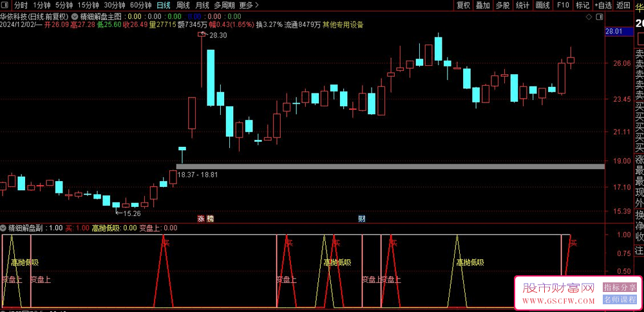Click the panel layout icon at top-left
Image resolution: width=644 pixels, height=312 pixels.
coord(5,5)
